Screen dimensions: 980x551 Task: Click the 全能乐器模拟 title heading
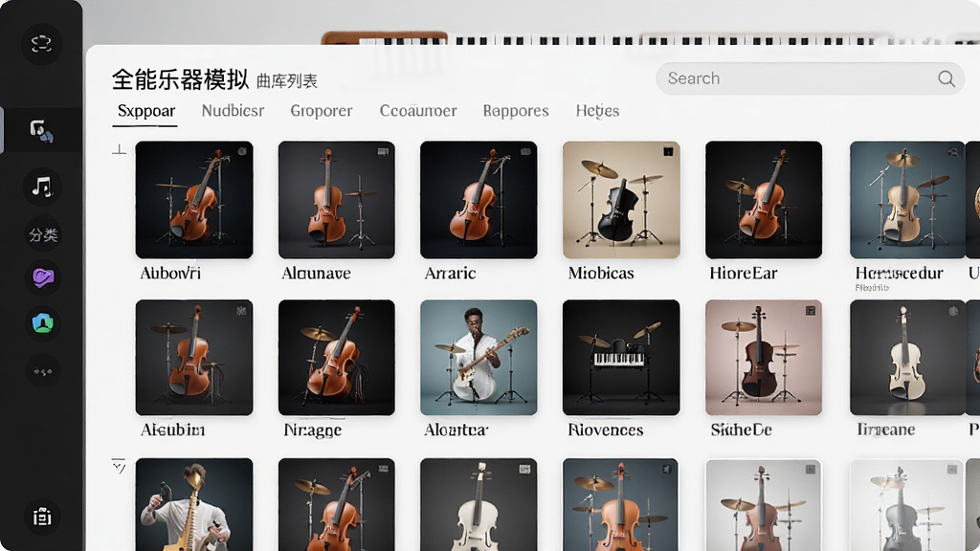(180, 79)
